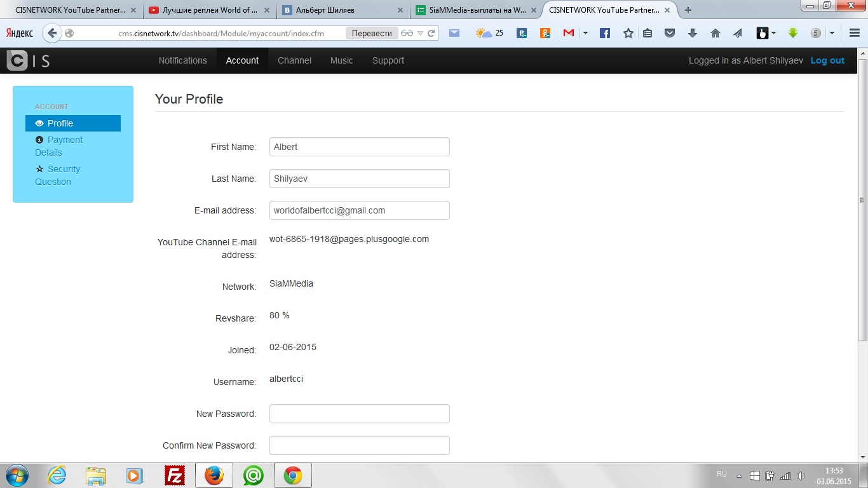Click the Firefox icon on the taskbar
This screenshot has width=868, height=488.
point(214,475)
